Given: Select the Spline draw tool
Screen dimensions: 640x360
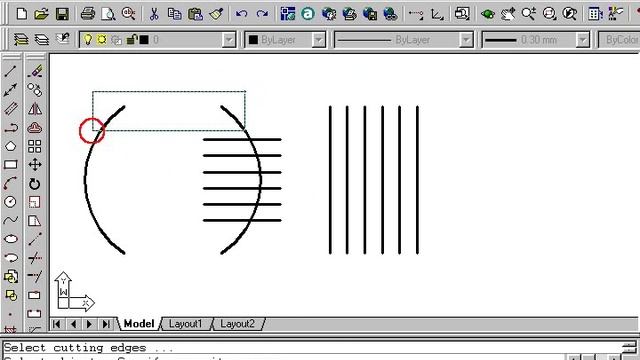Looking at the screenshot, I should 11,220.
